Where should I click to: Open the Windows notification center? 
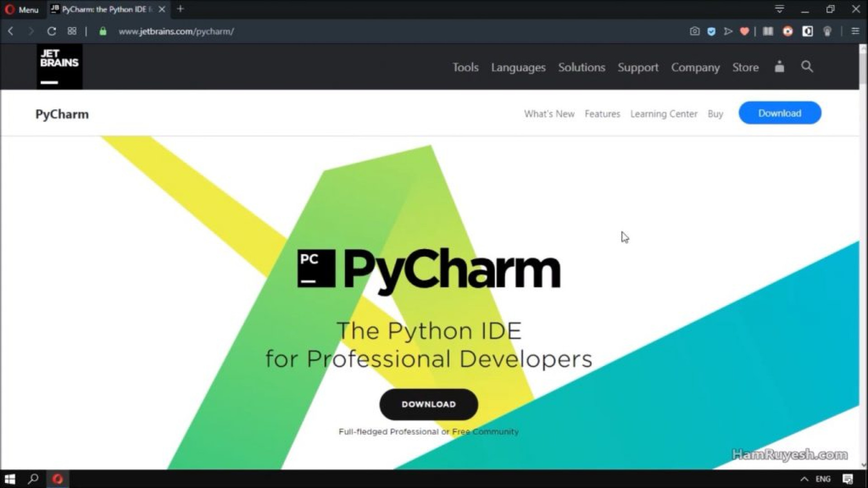tap(848, 479)
